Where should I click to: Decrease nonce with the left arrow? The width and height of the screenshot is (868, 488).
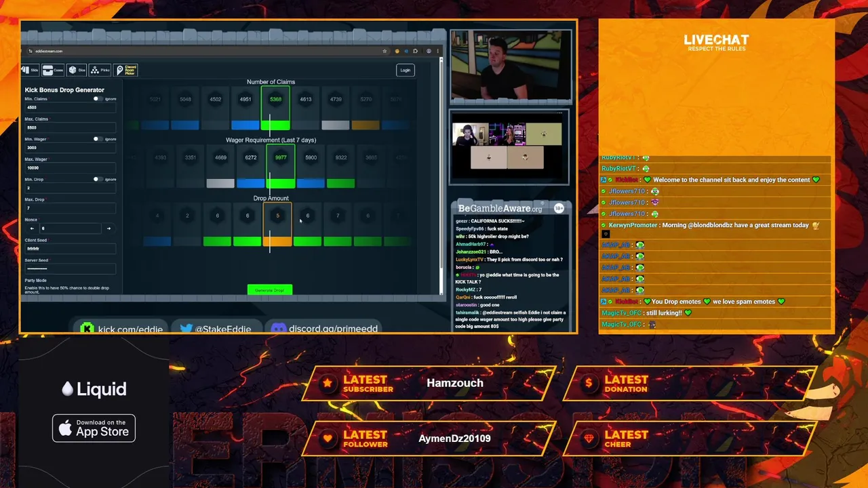point(31,228)
